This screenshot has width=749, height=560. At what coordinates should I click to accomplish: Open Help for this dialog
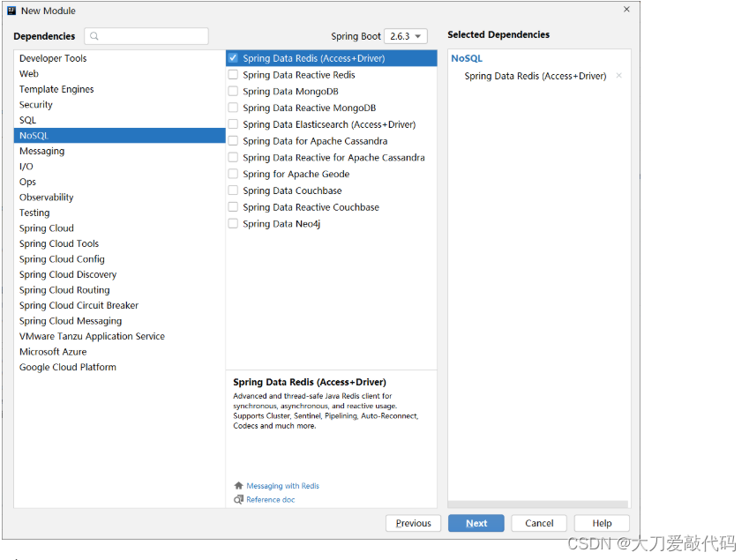pos(602,523)
